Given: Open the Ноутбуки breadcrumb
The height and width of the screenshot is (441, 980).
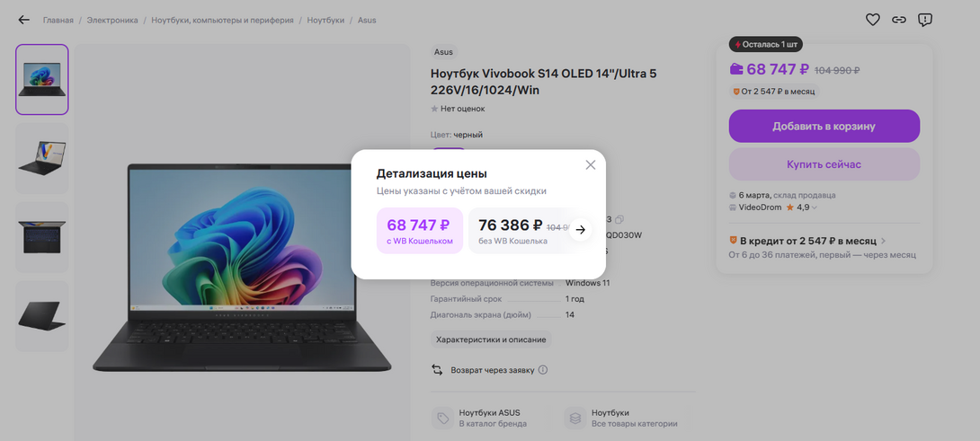Looking at the screenshot, I should click(325, 20).
